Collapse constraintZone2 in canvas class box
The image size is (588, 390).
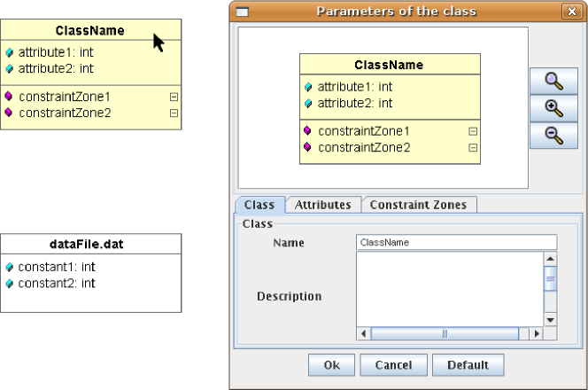coord(174,113)
